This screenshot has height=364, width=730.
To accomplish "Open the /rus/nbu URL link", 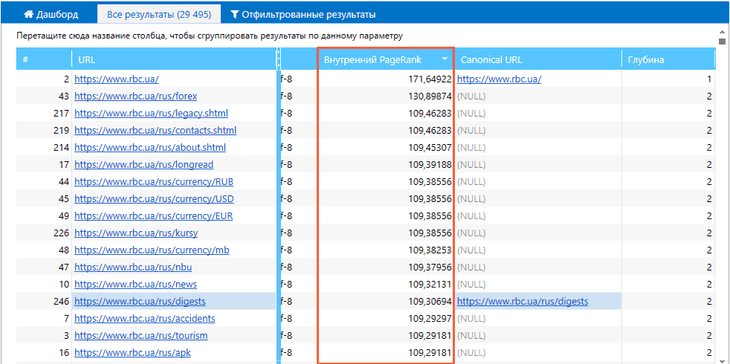I will pyautogui.click(x=133, y=268).
